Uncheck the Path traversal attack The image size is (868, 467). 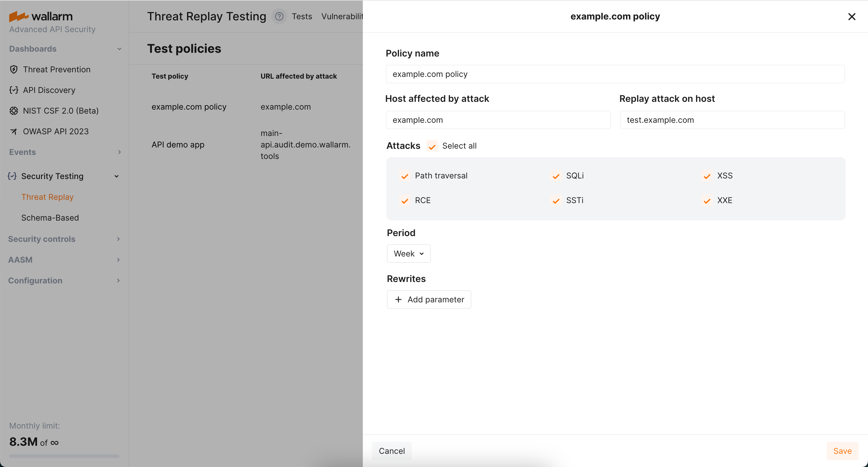pos(405,176)
